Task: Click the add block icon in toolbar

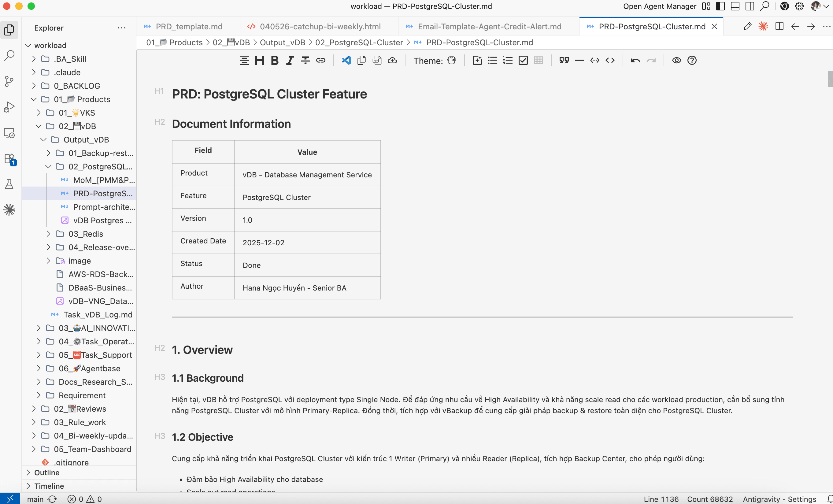Action: (x=477, y=61)
